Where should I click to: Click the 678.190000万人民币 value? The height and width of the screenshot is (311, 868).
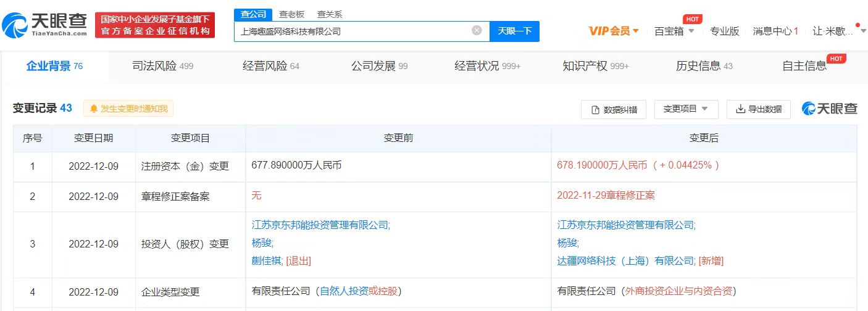tap(602, 165)
